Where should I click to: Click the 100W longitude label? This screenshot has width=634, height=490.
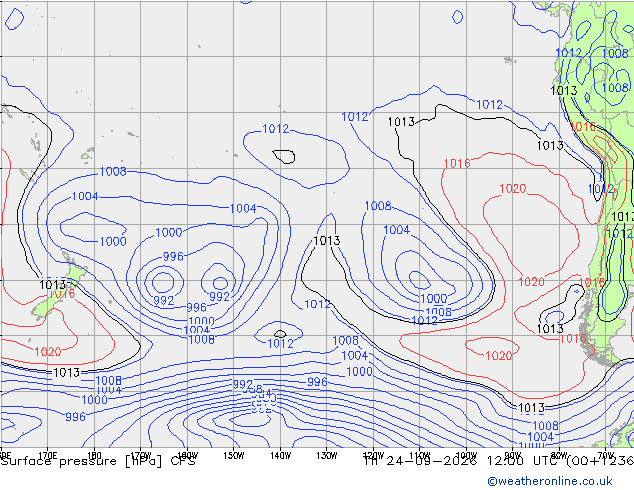click(466, 455)
